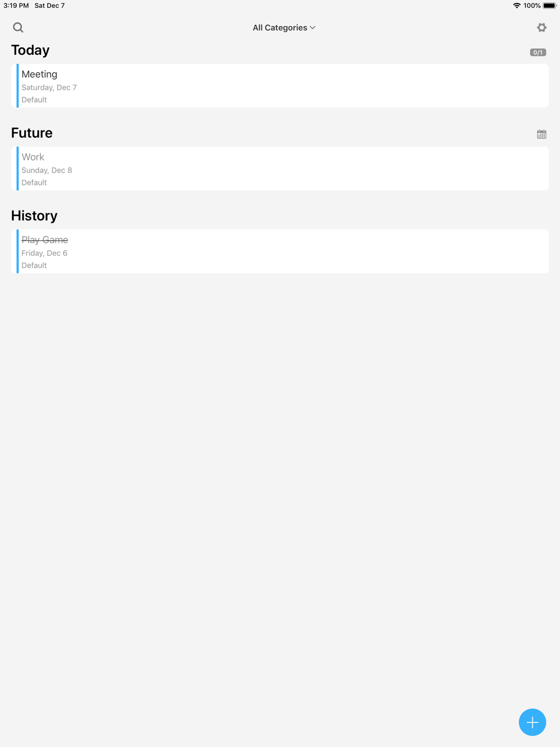Open the Work task in Future
The height and width of the screenshot is (747, 560).
(x=280, y=169)
